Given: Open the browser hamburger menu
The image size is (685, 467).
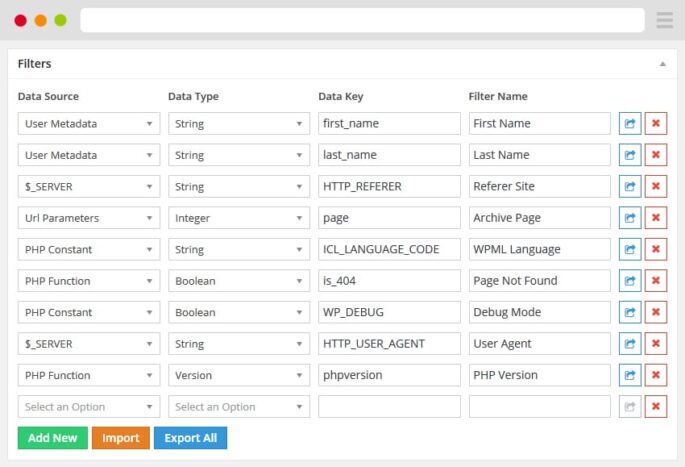Looking at the screenshot, I should click(665, 20).
